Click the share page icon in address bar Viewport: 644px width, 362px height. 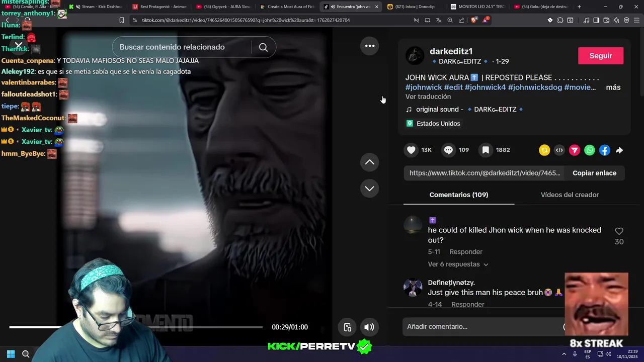tap(461, 20)
